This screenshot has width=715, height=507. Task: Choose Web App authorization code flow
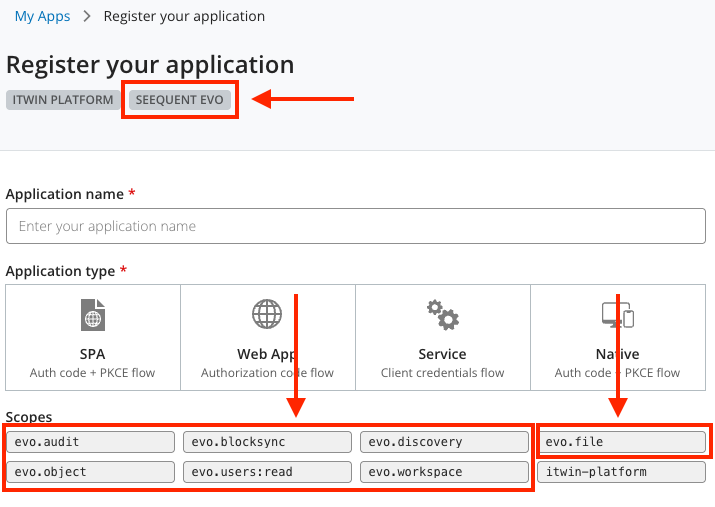pyautogui.click(x=267, y=373)
